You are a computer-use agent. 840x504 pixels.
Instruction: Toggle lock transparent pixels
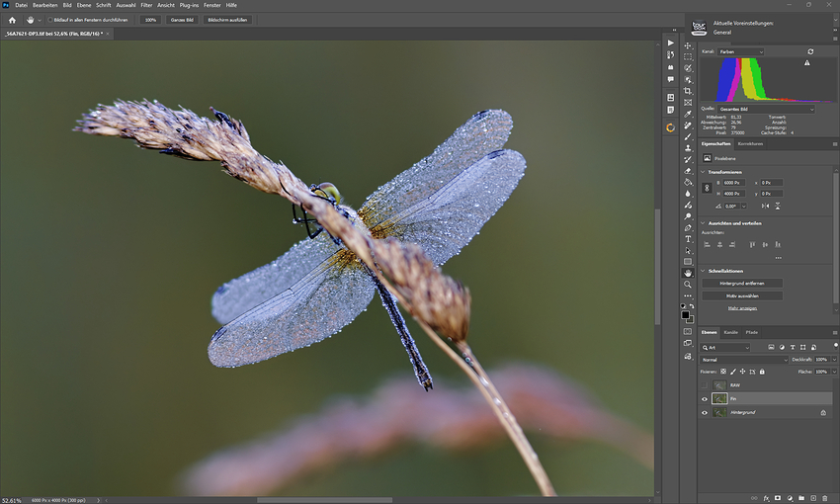click(723, 372)
